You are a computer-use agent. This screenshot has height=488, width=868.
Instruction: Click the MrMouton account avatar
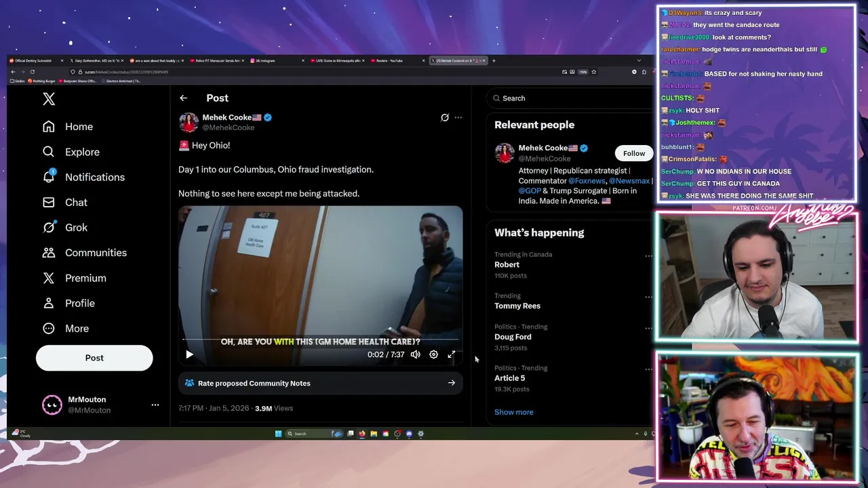[52, 405]
